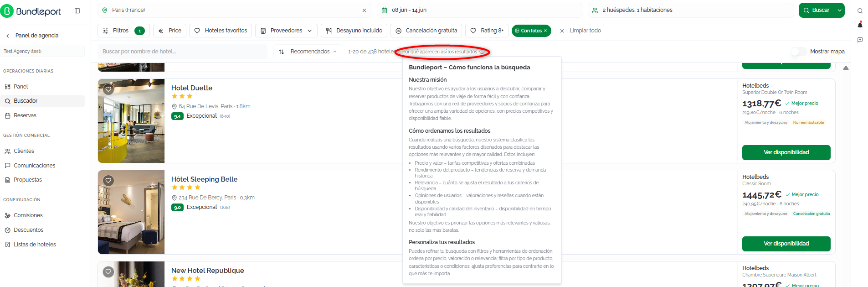Click the scroll-to-top arrow
Image resolution: width=868 pixels, height=287 pixels.
coord(846,68)
